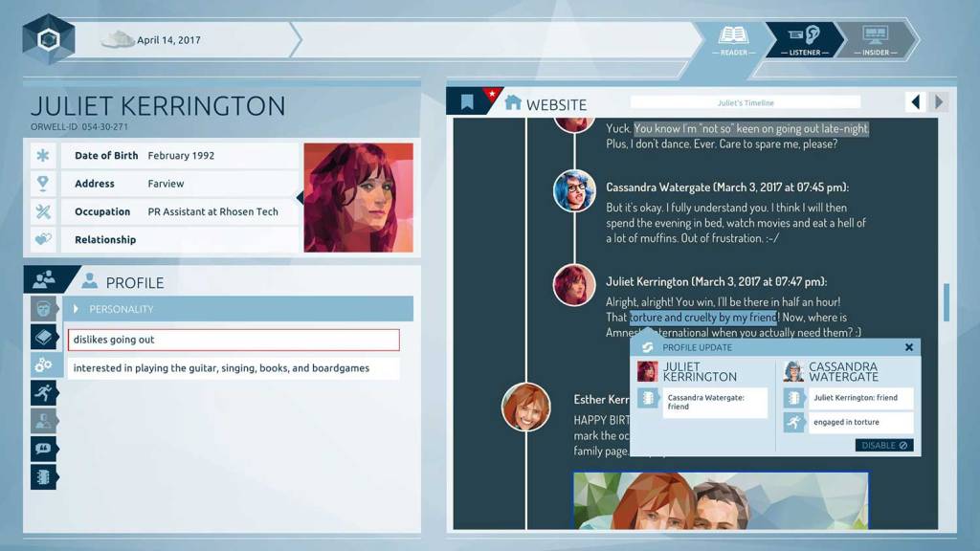Open the Listener tab
Image resolution: width=980 pixels, height=551 pixels.
[804, 40]
